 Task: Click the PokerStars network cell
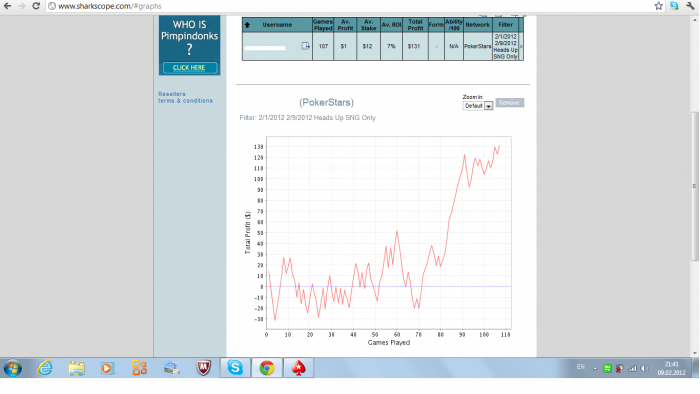[478, 46]
